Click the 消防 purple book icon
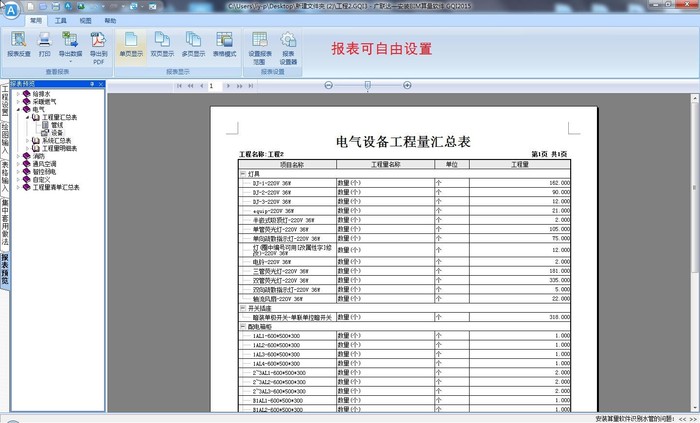Image resolution: width=700 pixels, height=423 pixels. pos(27,156)
